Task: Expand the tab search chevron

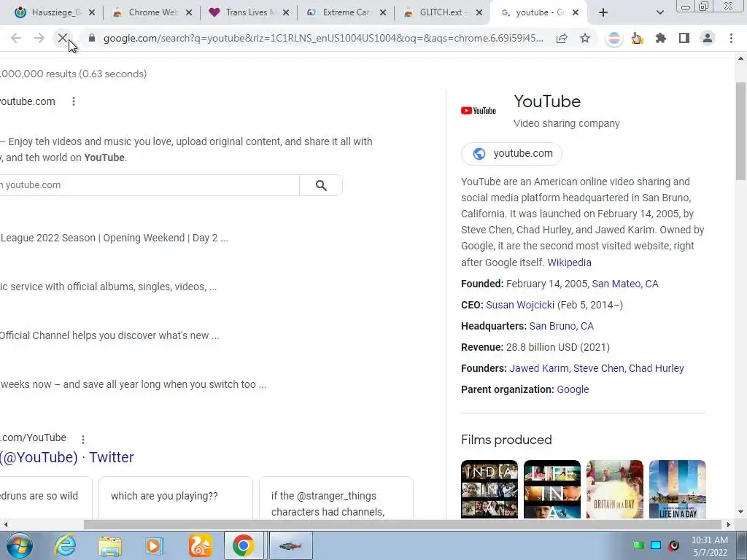Action: pyautogui.click(x=659, y=12)
